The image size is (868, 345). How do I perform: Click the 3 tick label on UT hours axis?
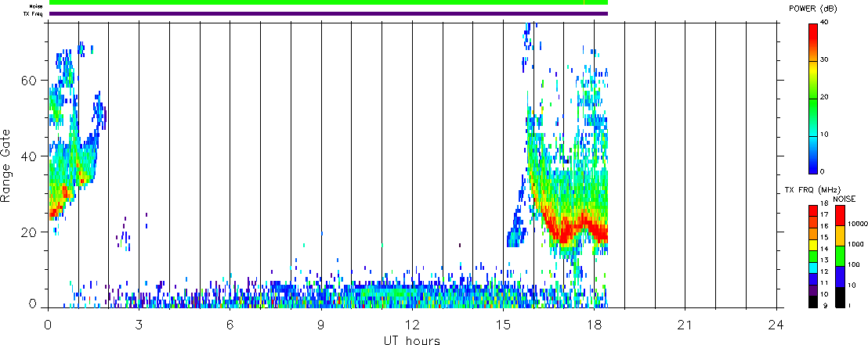tap(139, 325)
